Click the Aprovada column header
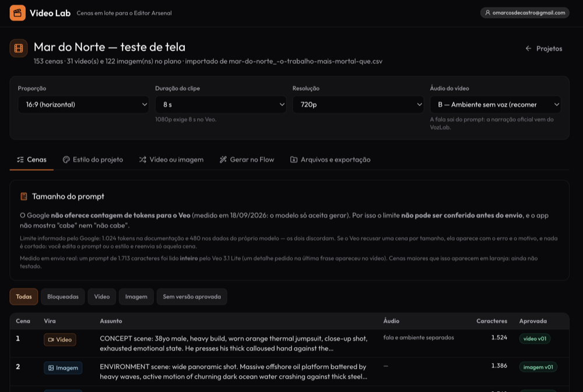The image size is (583, 392). click(x=533, y=321)
